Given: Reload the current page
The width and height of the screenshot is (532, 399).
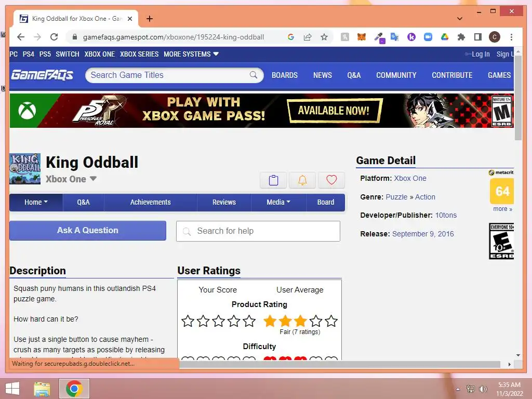Looking at the screenshot, I should (54, 37).
